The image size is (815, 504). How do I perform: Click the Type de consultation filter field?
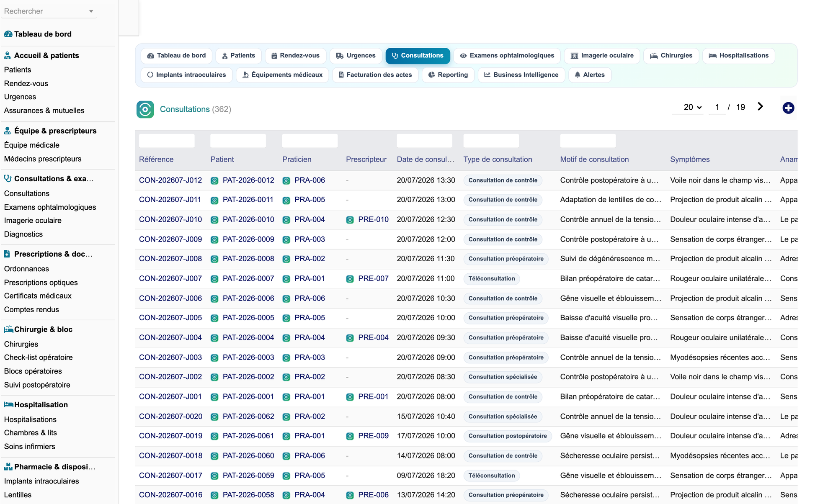[x=491, y=141]
